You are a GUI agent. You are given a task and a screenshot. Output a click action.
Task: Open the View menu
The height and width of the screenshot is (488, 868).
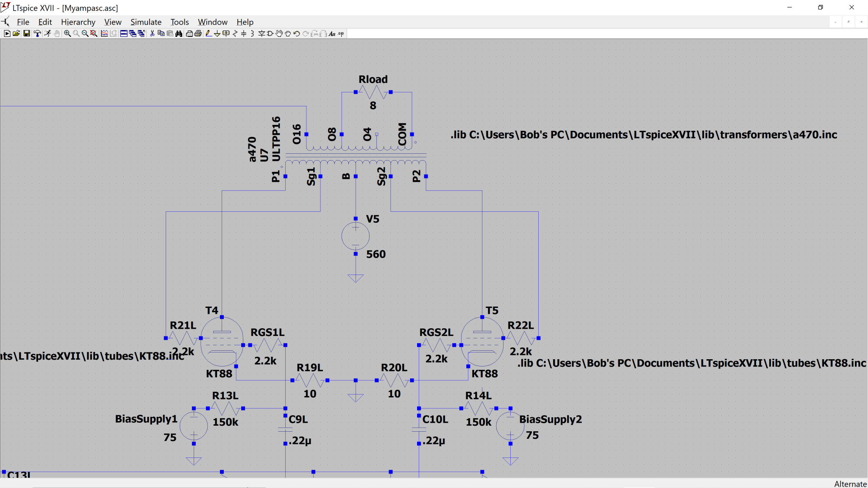pos(113,22)
